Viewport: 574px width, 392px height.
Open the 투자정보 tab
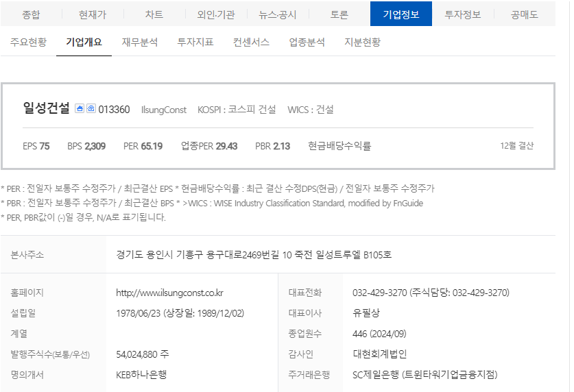463,14
